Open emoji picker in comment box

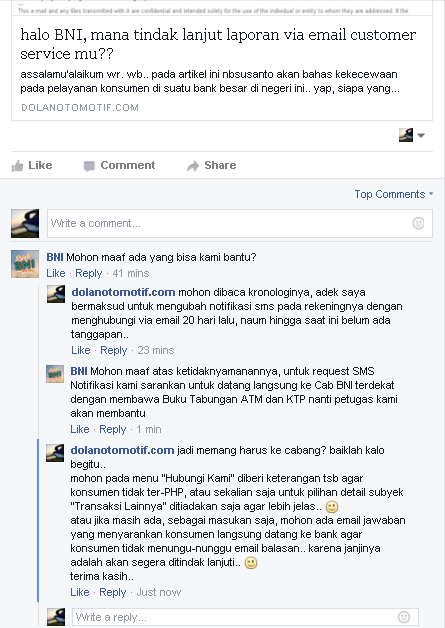point(418,223)
